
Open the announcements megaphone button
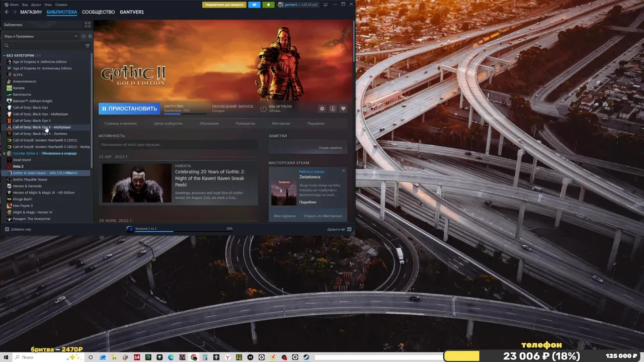click(x=255, y=5)
